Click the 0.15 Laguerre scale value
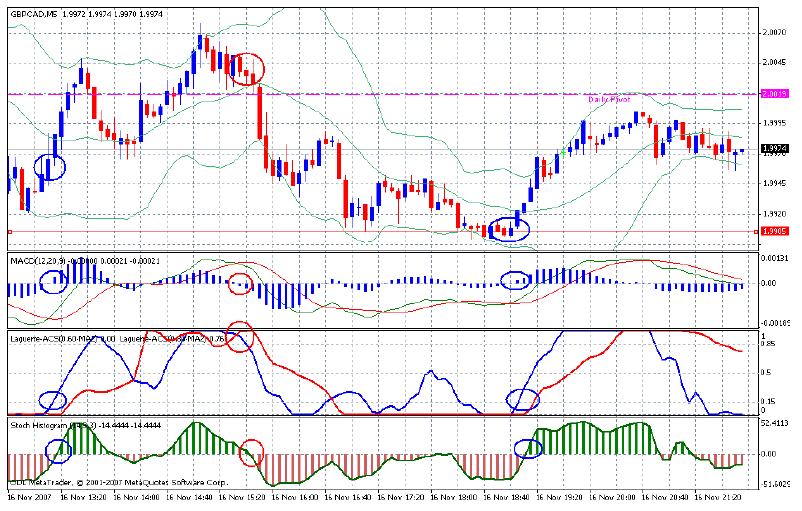 click(768, 402)
